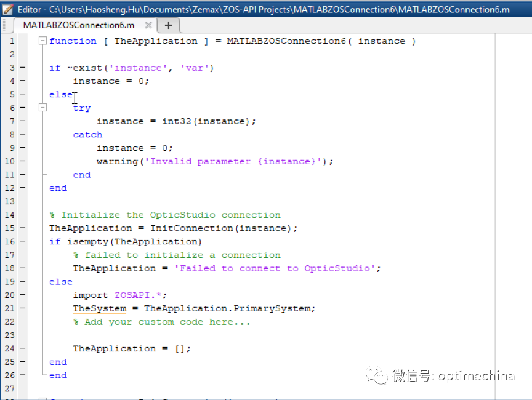Click line number 13
Screen dimensions: 532x400
tap(10, 201)
